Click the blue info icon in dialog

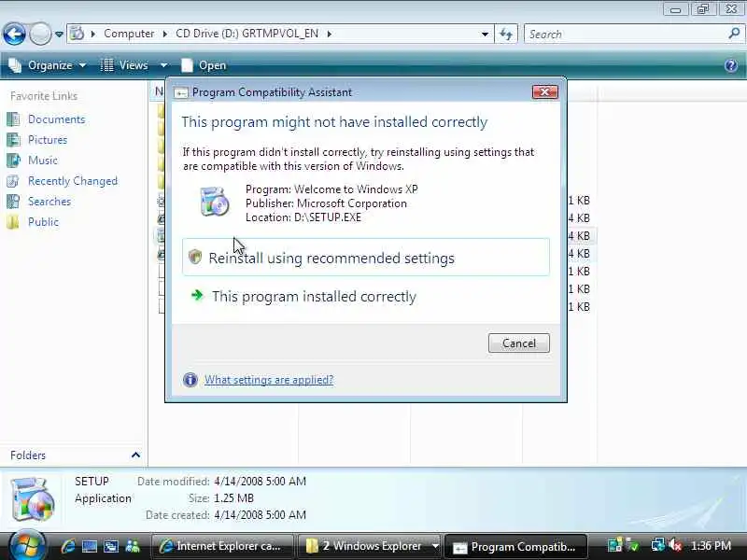(x=190, y=380)
